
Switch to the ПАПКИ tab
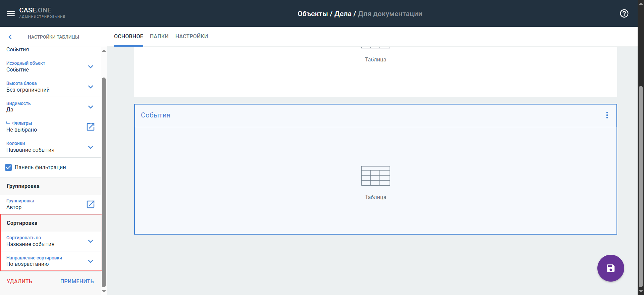point(159,37)
